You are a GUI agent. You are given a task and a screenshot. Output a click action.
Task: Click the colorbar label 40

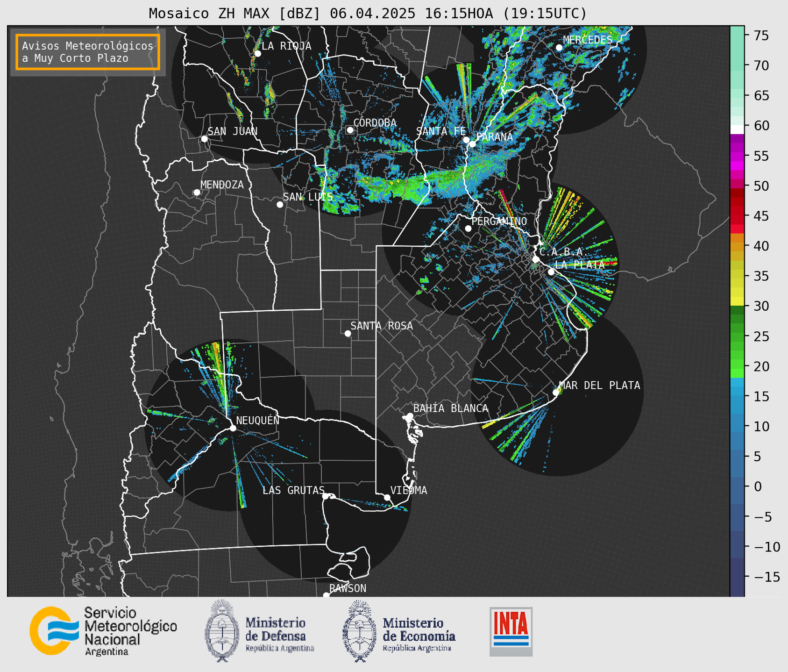point(760,246)
